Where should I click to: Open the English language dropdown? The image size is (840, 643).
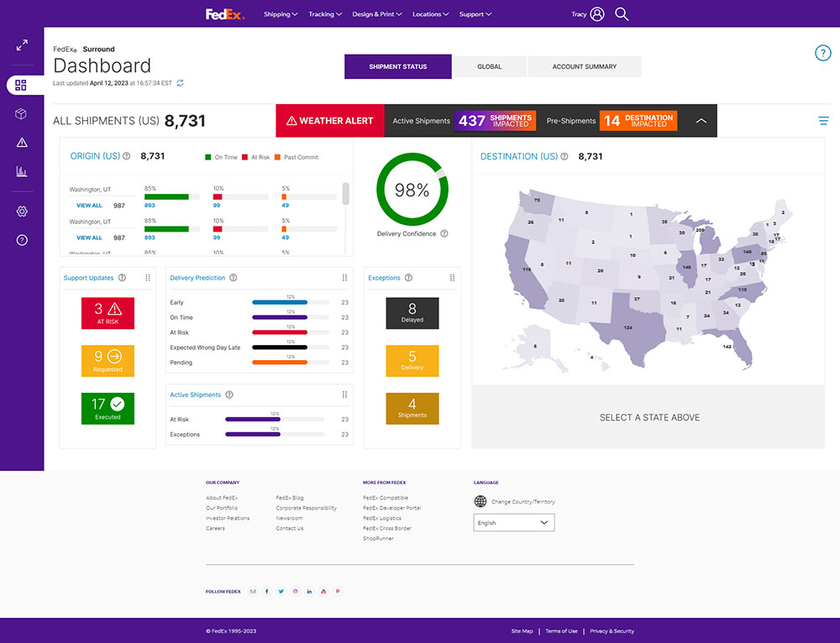[514, 523]
